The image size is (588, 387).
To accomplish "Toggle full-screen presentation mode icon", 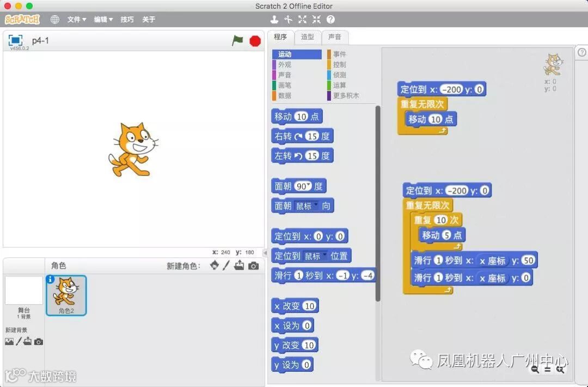I will 15,40.
